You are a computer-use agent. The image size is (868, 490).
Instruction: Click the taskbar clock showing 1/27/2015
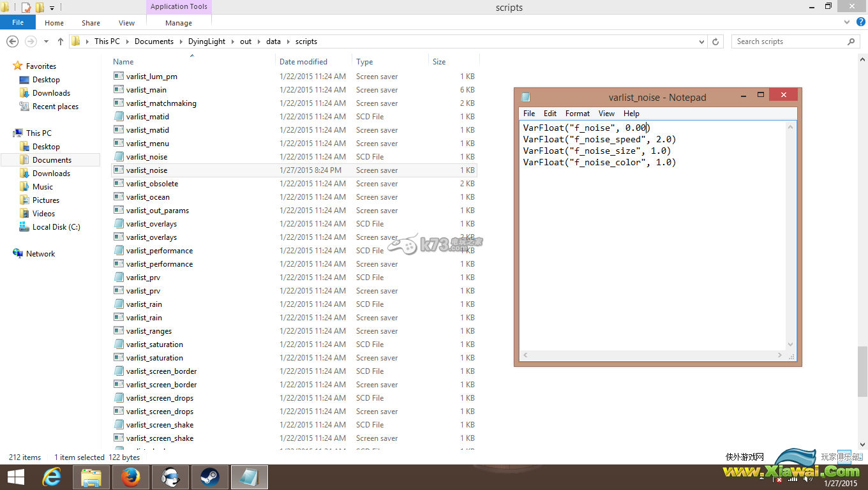(839, 483)
